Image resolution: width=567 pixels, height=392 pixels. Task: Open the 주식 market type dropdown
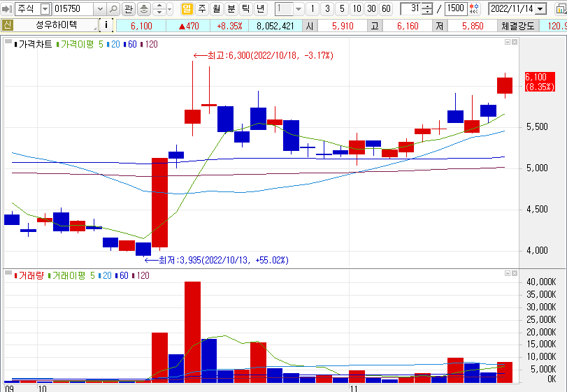(45, 8)
